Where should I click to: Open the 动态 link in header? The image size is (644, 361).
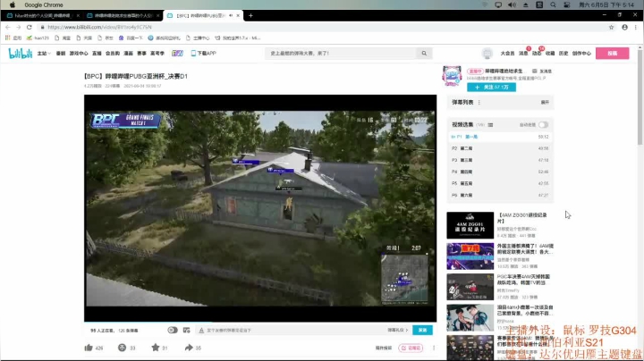[x=537, y=54]
